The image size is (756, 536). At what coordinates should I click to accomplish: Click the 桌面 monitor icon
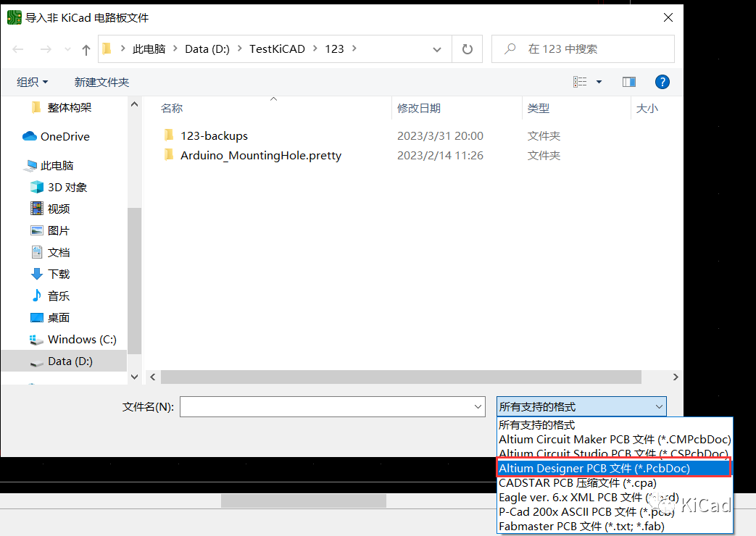tap(37, 318)
